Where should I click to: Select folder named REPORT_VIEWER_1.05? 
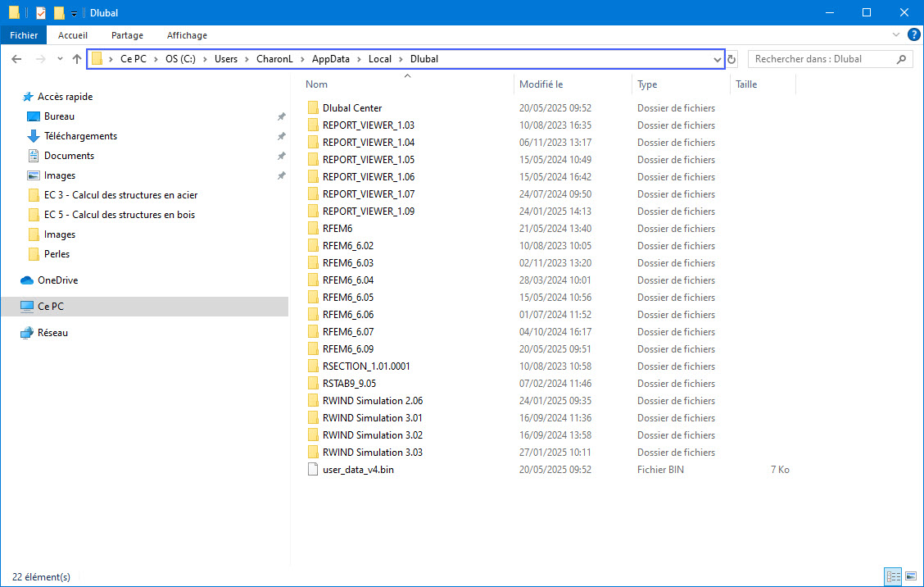[369, 160]
